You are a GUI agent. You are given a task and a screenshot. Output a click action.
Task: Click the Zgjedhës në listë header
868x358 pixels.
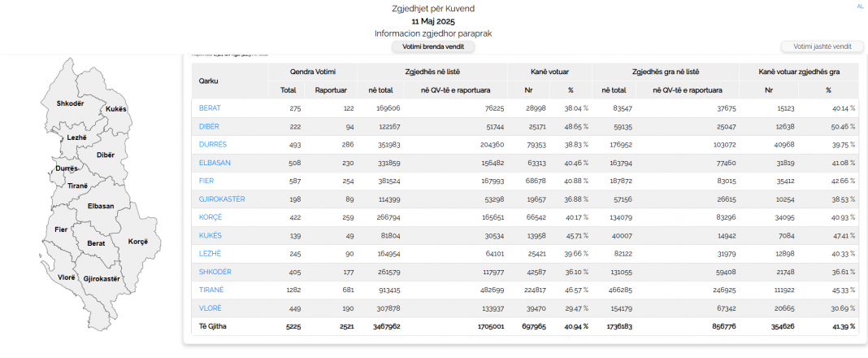pos(432,72)
